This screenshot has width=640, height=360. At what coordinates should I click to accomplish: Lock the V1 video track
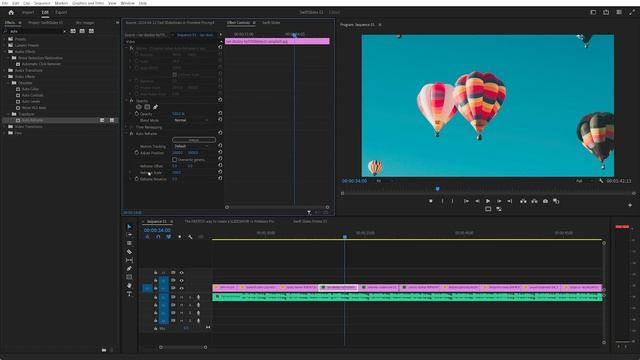[x=156, y=288]
